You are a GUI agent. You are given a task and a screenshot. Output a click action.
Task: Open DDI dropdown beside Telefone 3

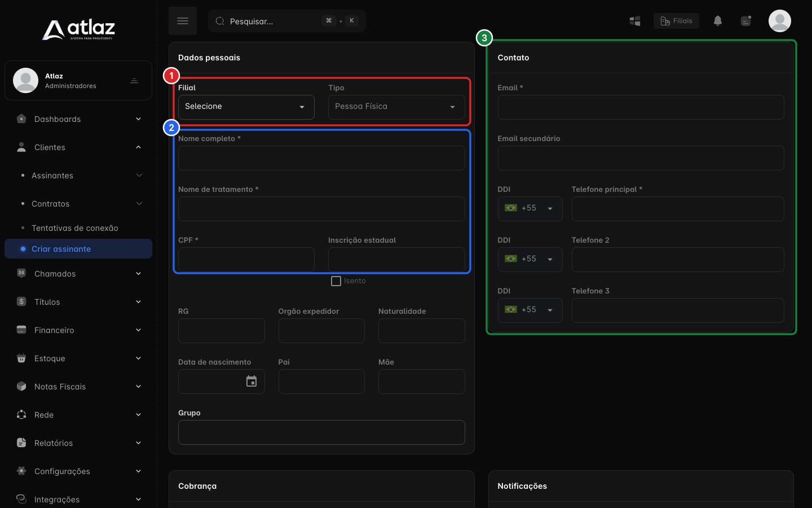(530, 310)
